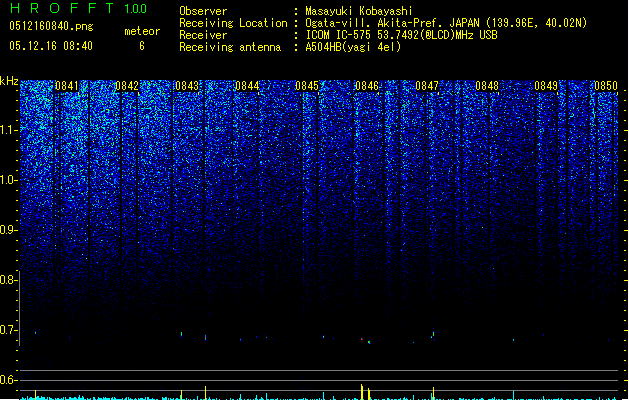
Task: Click the Receiving Location value Ogata-vill. Akita-Pref. JAPAN
Action: (x=392, y=23)
